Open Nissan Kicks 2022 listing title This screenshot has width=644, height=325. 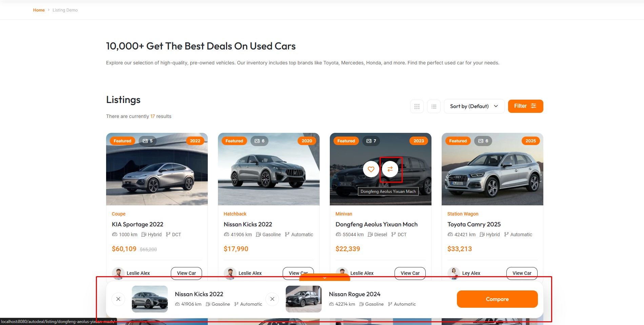(x=248, y=224)
